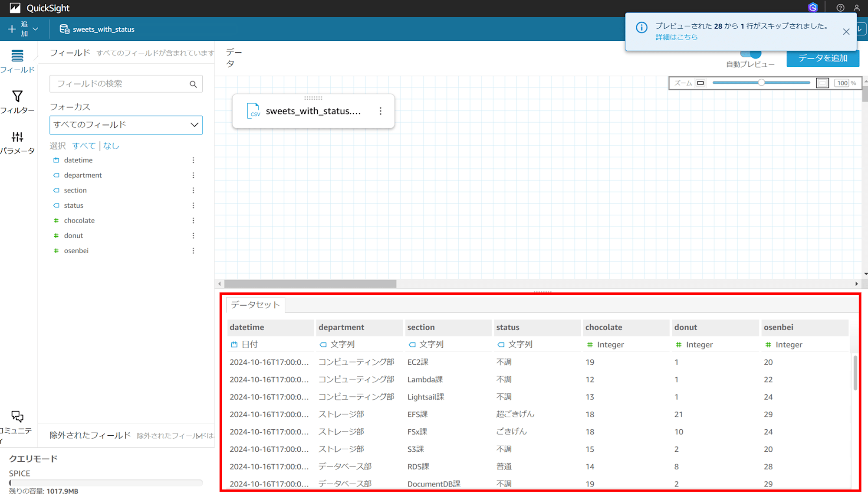The image size is (868, 496).
Task: Click the search magnifier icon in field search
Action: [193, 84]
